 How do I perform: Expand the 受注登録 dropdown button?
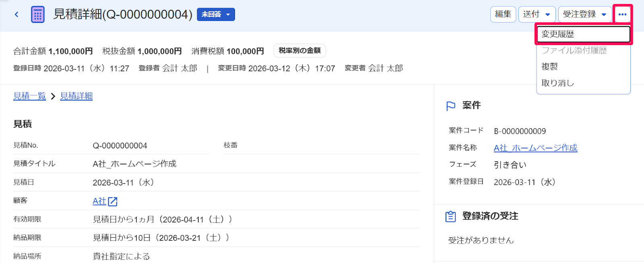[585, 14]
